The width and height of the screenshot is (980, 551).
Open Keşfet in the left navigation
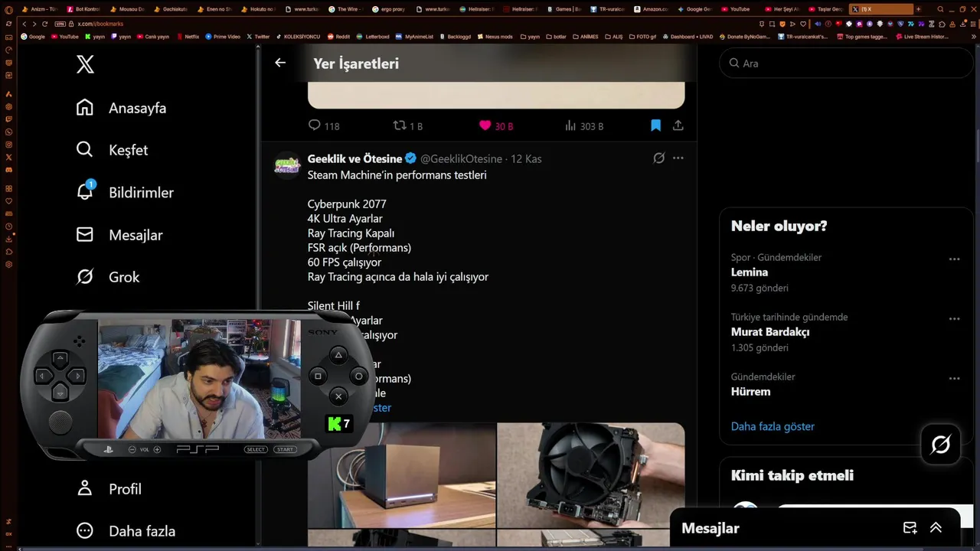pyautogui.click(x=112, y=150)
